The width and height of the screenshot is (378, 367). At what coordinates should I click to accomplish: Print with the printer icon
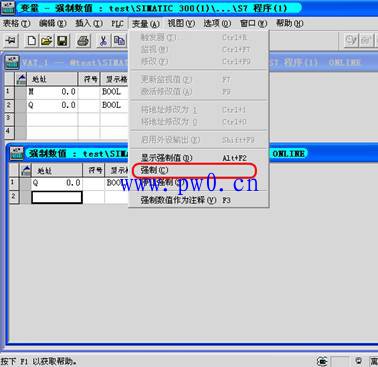(x=83, y=41)
